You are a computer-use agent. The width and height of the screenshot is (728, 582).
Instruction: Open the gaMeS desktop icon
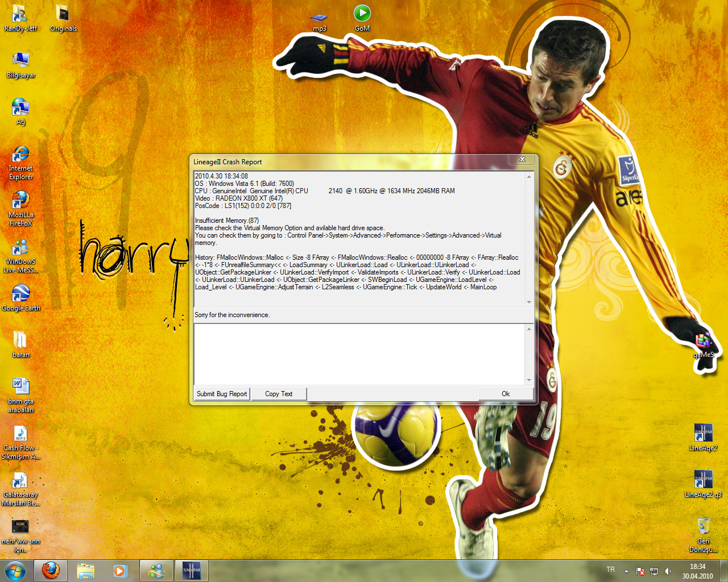[704, 346]
